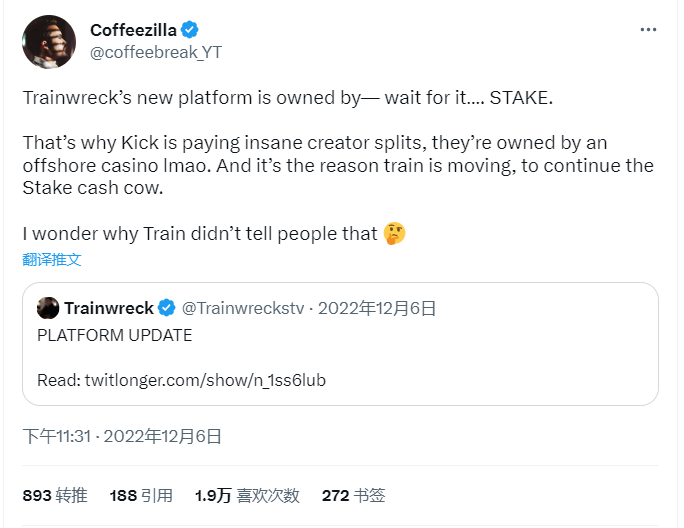Click Coffeezilla's profile avatar
The height and width of the screenshot is (528, 684).
click(47, 41)
